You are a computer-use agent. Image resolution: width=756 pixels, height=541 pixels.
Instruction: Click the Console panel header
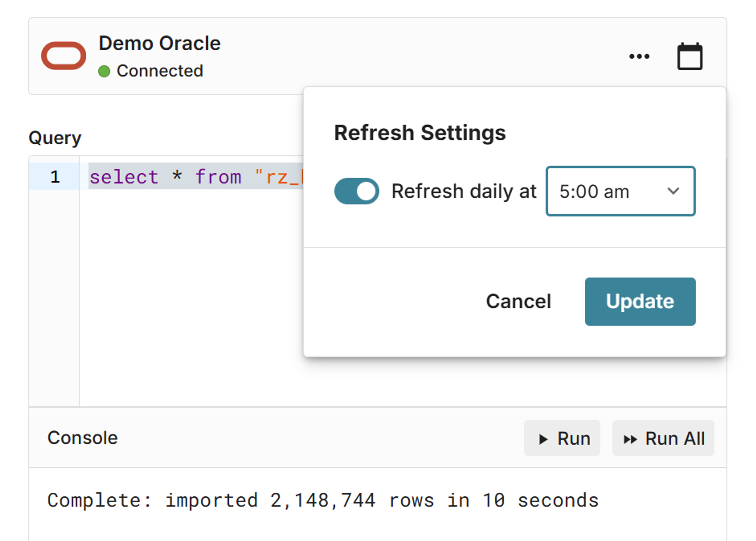click(83, 438)
